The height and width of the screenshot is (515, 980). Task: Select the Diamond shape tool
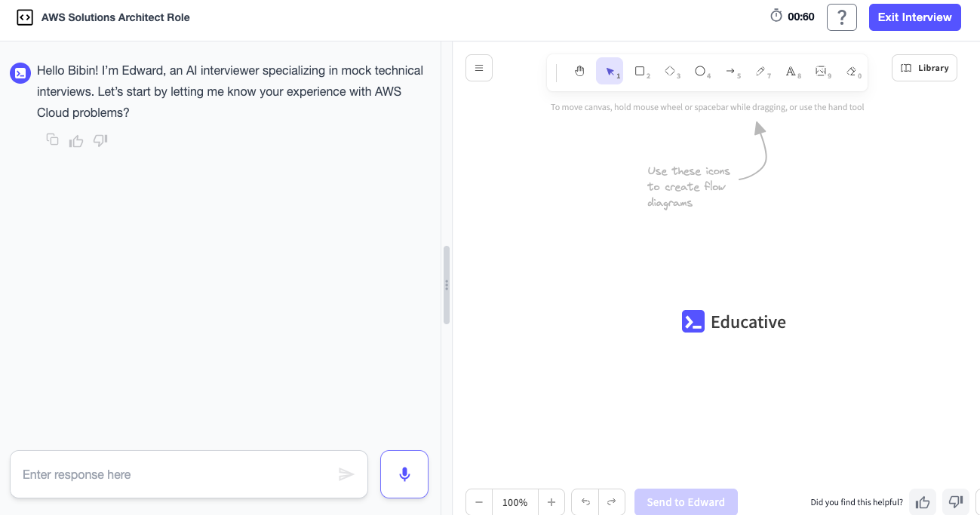coord(671,71)
